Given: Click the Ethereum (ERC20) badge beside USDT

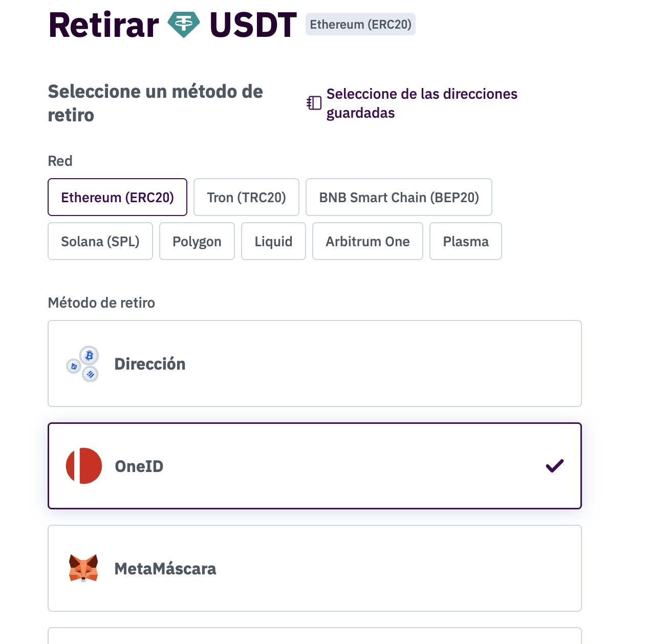Looking at the screenshot, I should 360,25.
